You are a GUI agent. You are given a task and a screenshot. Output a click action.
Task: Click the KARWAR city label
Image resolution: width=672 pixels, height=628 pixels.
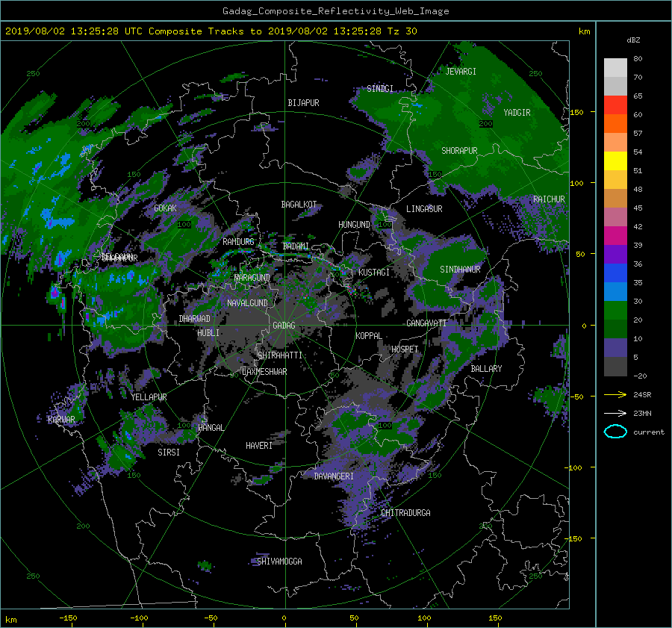tap(61, 420)
